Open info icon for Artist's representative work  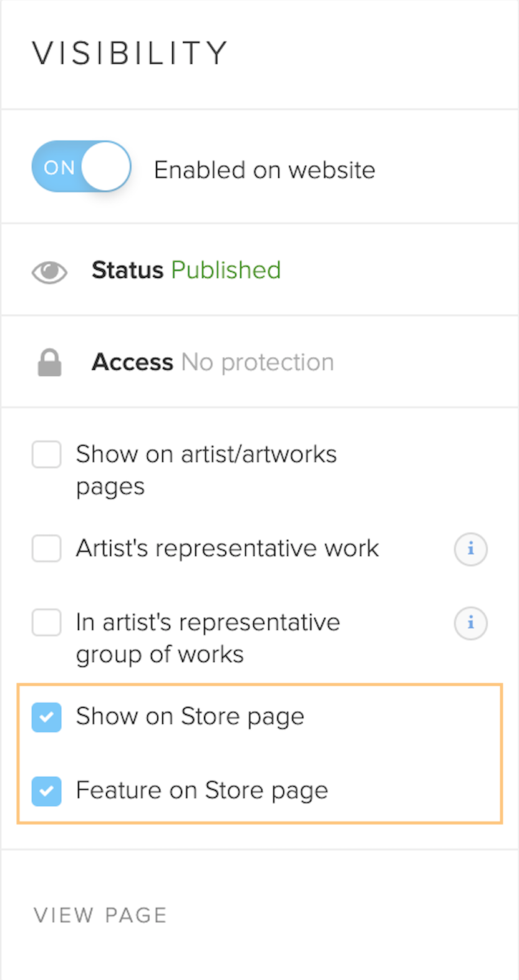[470, 549]
